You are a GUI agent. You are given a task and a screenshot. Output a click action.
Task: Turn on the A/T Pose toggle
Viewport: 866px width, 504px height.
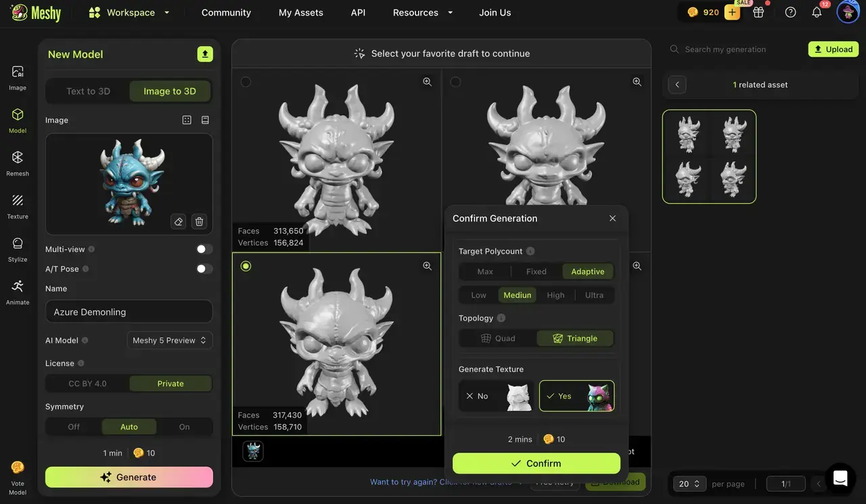204,269
